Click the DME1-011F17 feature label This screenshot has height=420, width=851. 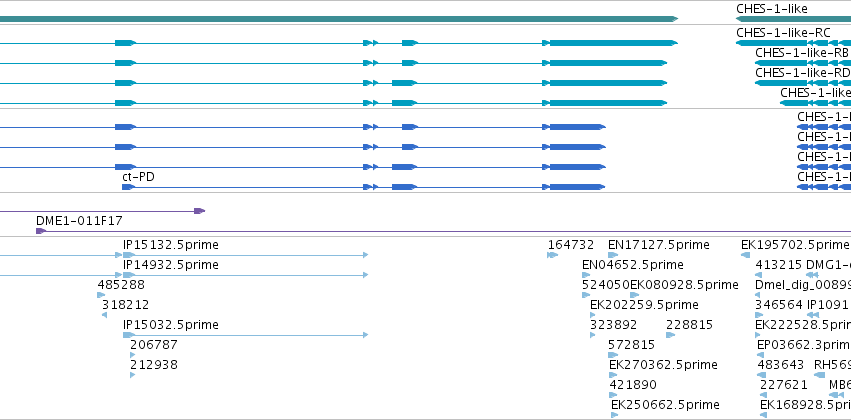click(x=79, y=221)
